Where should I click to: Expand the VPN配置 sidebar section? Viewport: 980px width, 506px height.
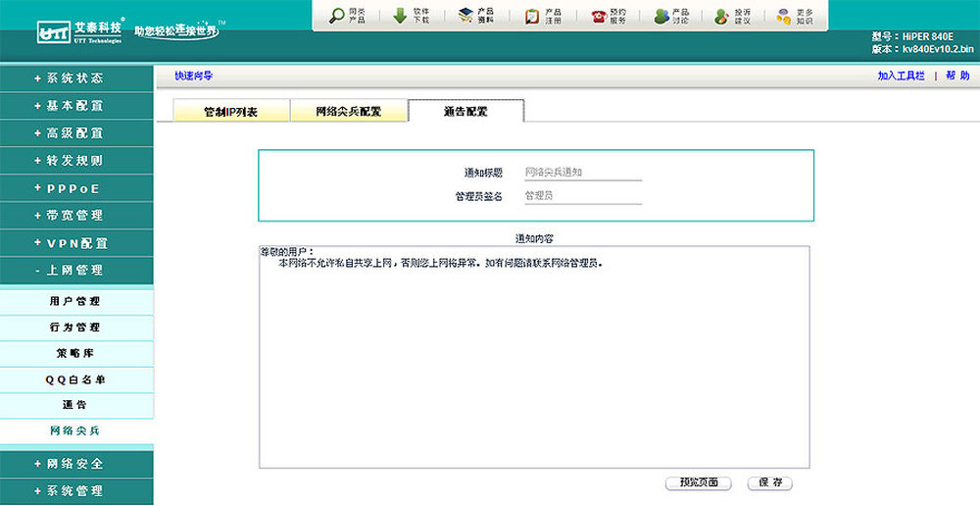point(71,242)
